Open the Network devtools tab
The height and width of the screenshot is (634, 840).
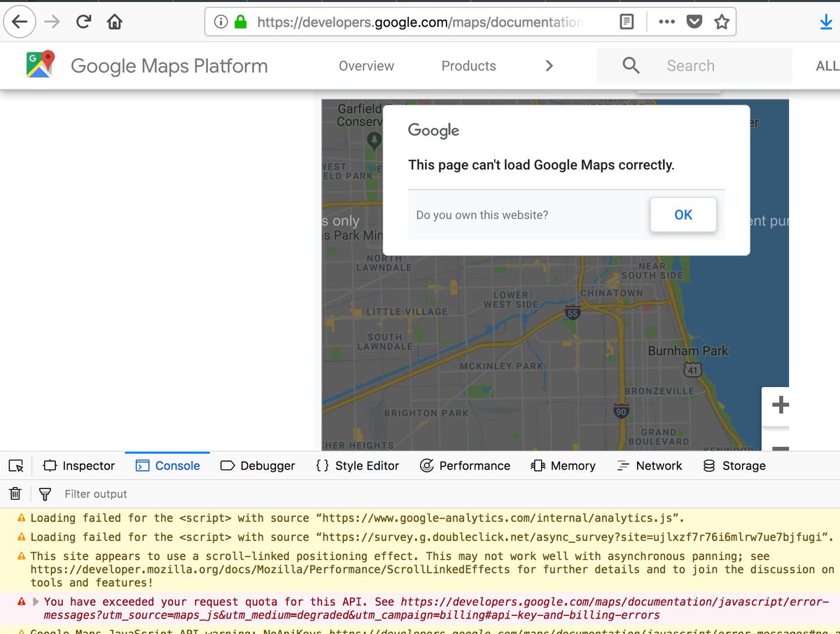(649, 466)
